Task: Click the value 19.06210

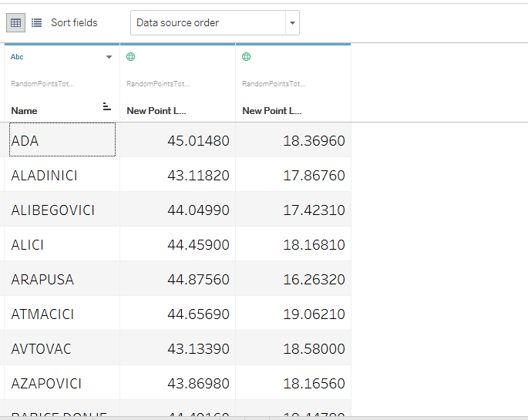Action: click(314, 314)
